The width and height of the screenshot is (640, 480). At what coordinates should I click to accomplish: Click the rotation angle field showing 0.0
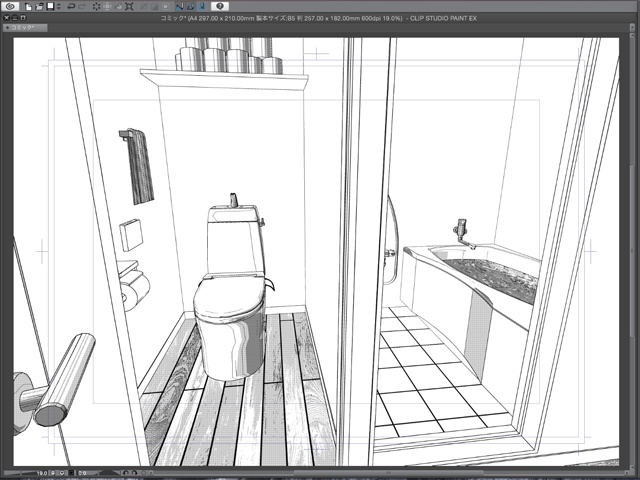click(x=82, y=473)
